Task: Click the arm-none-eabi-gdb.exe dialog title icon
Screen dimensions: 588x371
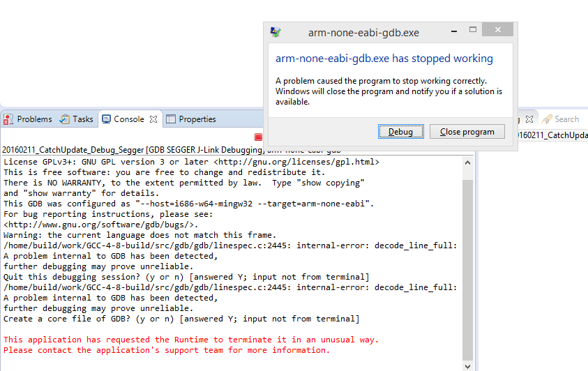Action: point(276,32)
